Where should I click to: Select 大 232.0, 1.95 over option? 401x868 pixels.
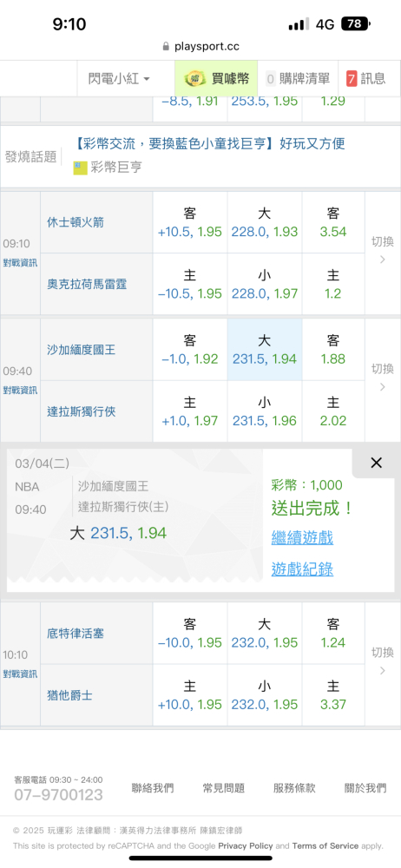coord(264,634)
